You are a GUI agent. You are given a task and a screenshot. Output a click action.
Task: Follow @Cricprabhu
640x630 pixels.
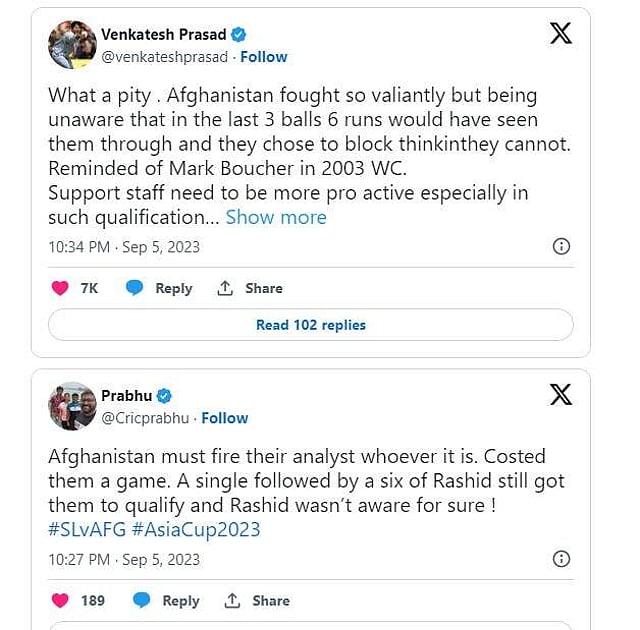[x=225, y=418]
